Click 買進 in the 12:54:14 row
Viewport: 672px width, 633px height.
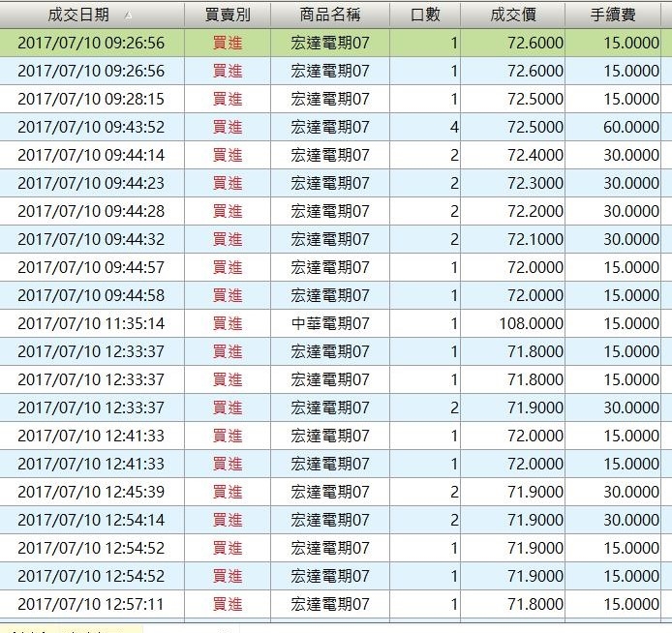point(228,520)
